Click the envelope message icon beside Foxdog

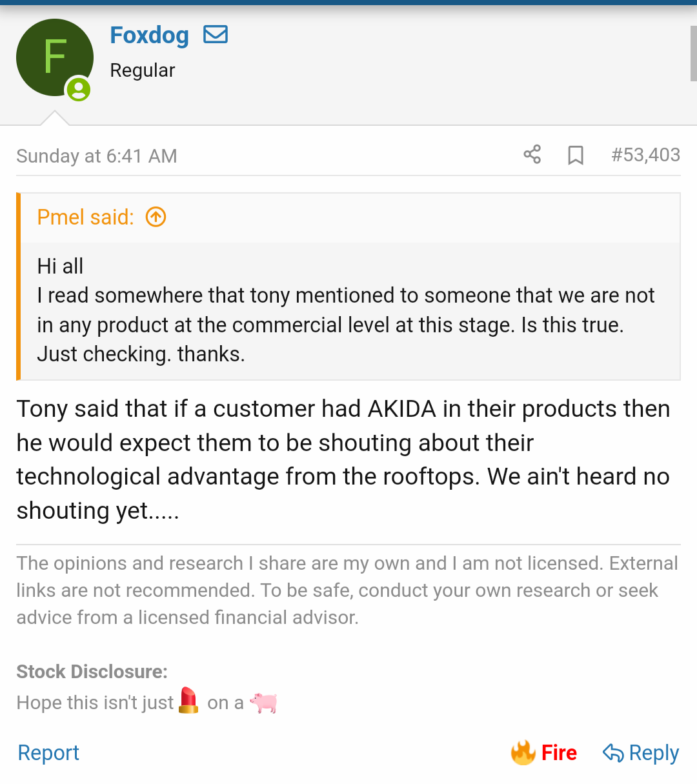pyautogui.click(x=216, y=35)
